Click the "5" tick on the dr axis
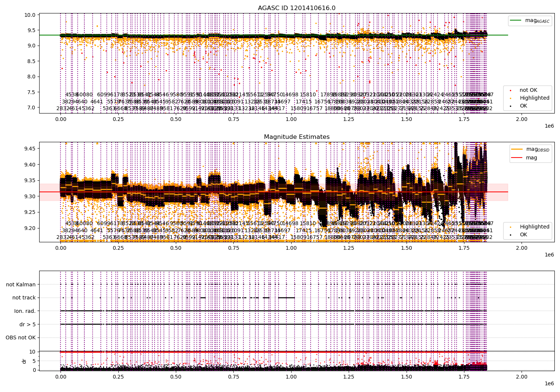This screenshot has width=560, height=392. click(x=34, y=361)
